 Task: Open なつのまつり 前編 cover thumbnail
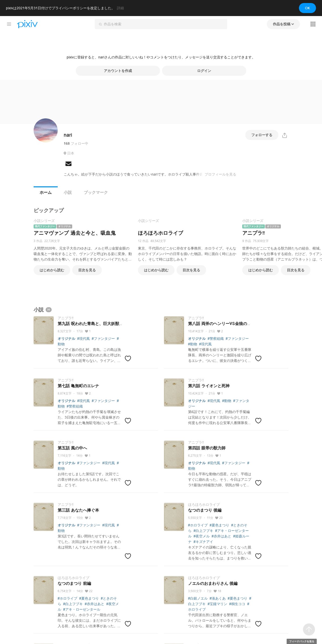pos(44,590)
